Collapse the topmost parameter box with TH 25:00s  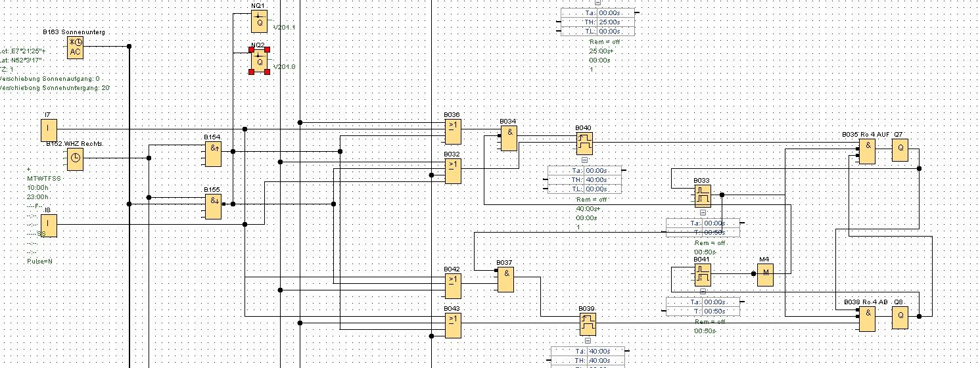pyautogui.click(x=597, y=3)
